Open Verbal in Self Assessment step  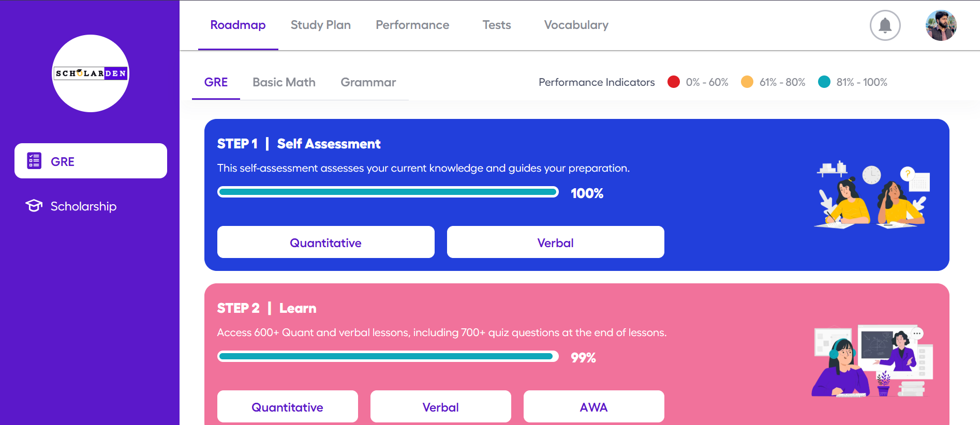point(555,242)
